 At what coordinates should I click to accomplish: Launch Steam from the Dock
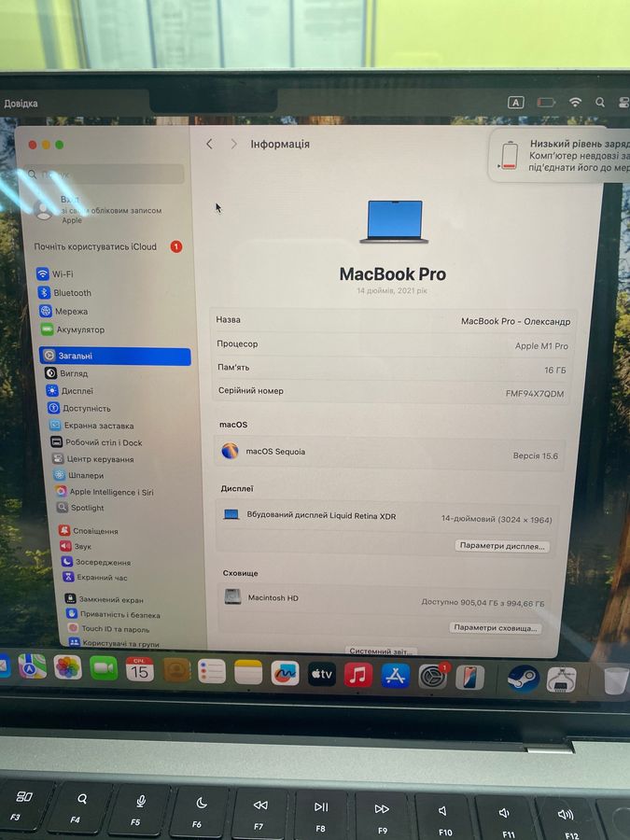523,677
